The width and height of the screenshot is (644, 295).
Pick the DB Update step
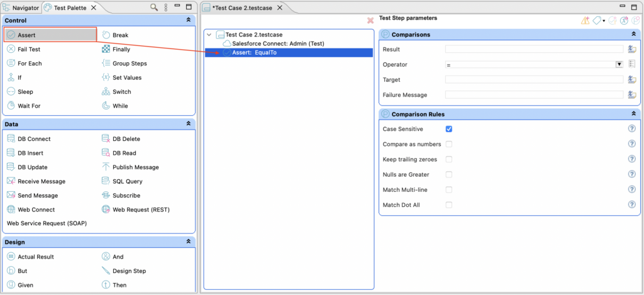(27, 167)
